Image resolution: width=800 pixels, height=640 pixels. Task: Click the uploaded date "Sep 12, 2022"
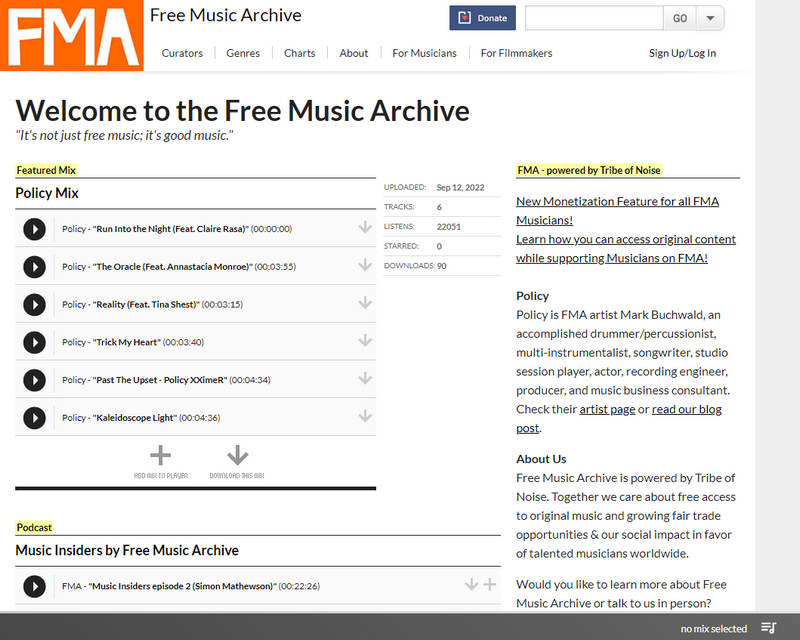point(460,187)
